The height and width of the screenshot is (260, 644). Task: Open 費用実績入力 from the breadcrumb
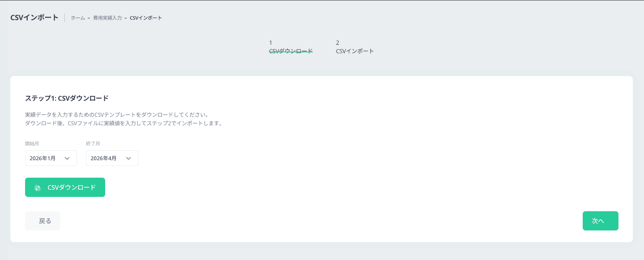(107, 17)
